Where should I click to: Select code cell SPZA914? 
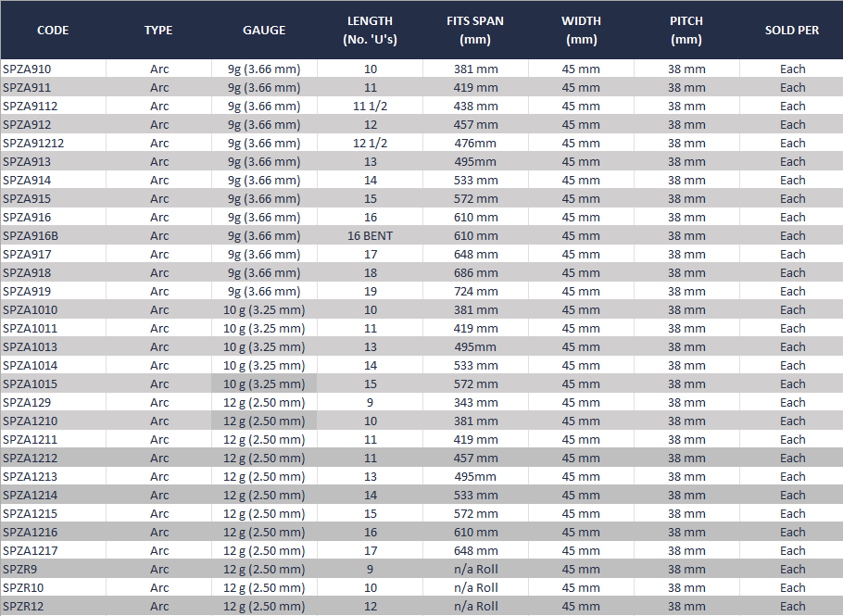53,180
